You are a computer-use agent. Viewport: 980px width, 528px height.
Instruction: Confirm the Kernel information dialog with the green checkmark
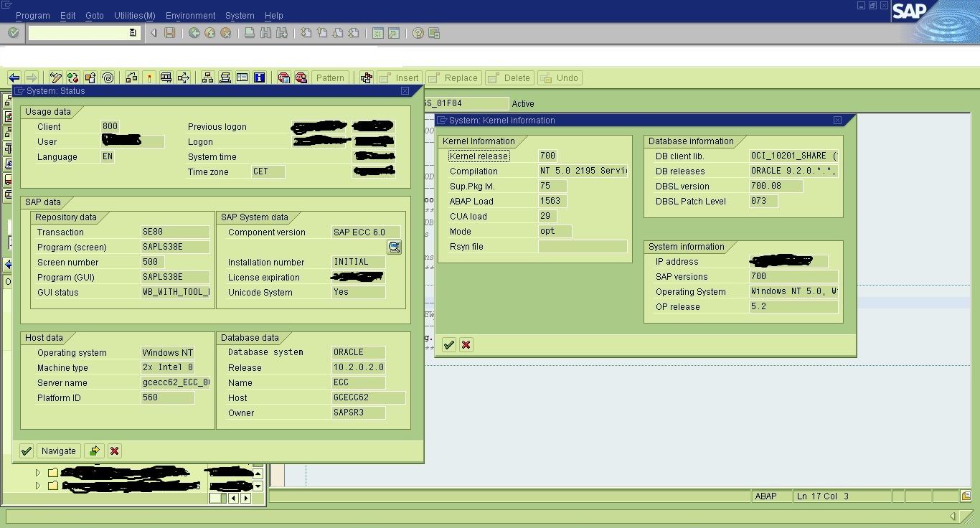(449, 345)
